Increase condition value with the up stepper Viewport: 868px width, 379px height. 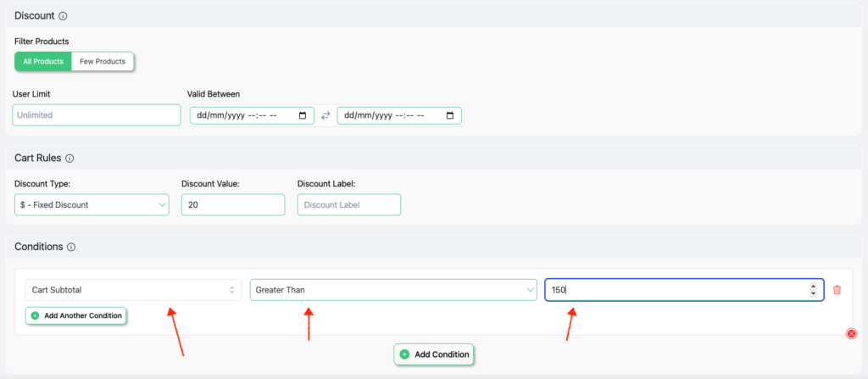[813, 287]
